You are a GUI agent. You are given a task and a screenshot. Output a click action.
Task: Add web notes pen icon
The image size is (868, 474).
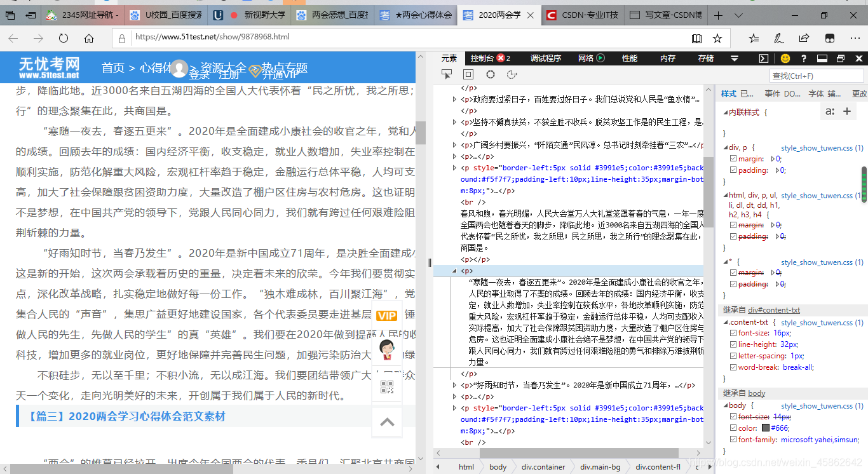coord(779,38)
